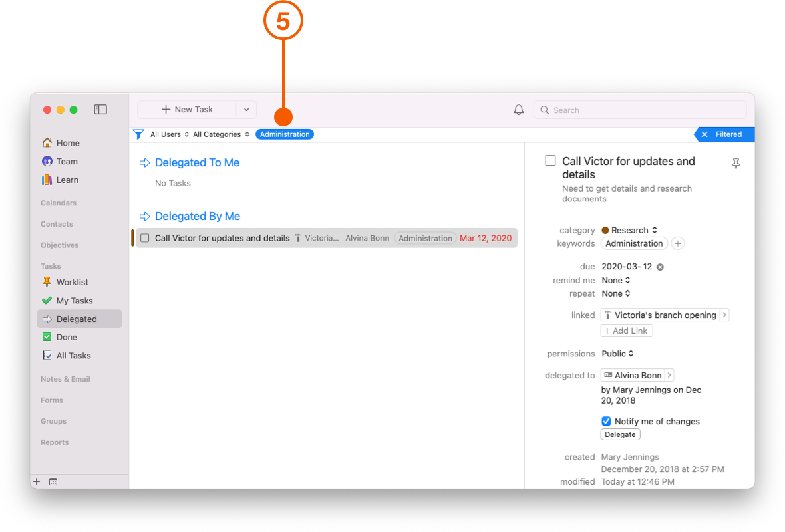
Task: Click the plus icon at sidebar bottom
Action: (37, 482)
